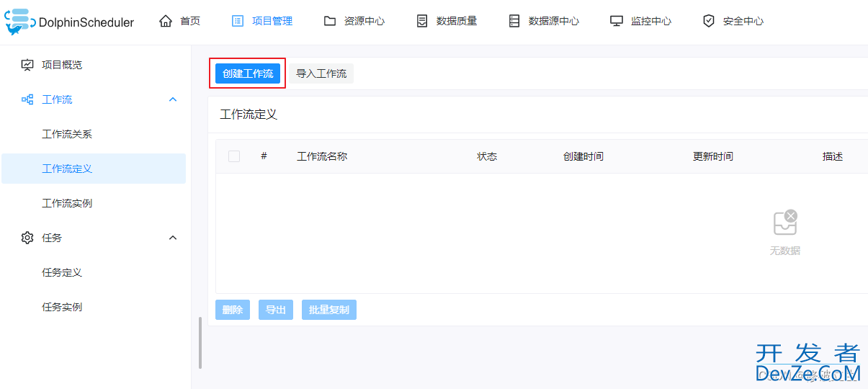Click the DolphinScheduler logo icon
Screen dimensions: 868x389
click(x=19, y=22)
